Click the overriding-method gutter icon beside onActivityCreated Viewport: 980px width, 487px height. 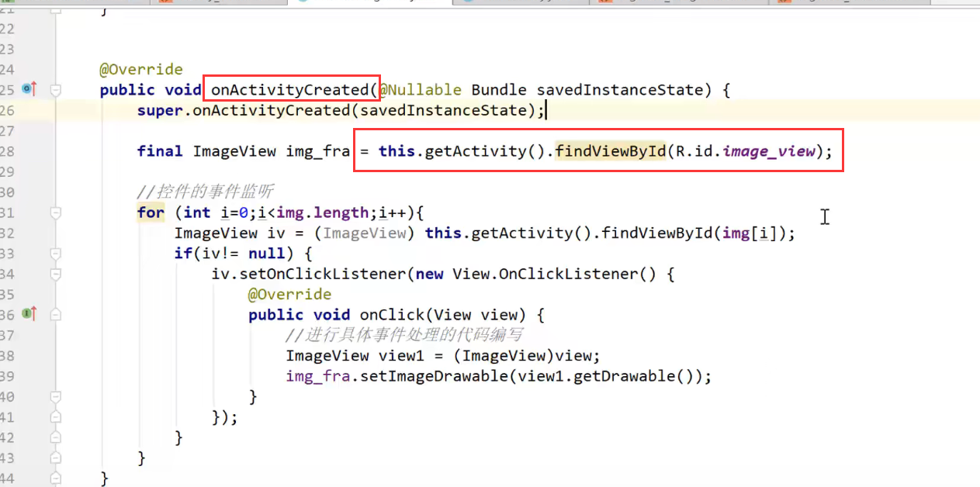(x=29, y=89)
